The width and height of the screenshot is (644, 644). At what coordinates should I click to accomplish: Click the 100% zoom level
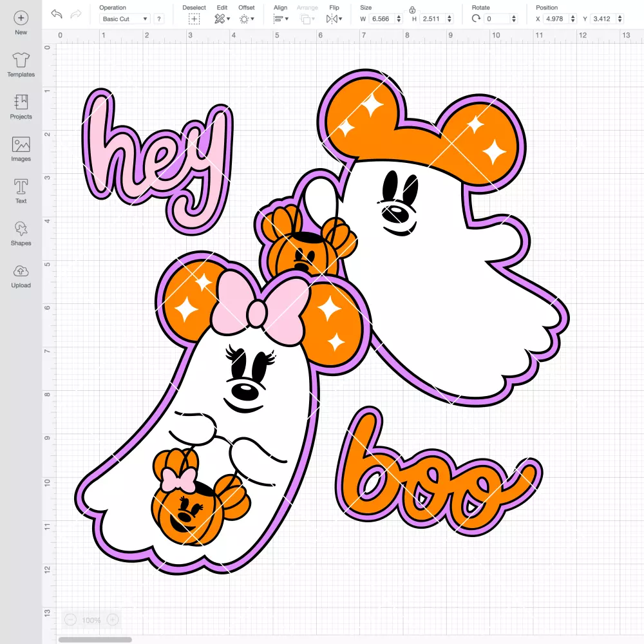tap(91, 620)
